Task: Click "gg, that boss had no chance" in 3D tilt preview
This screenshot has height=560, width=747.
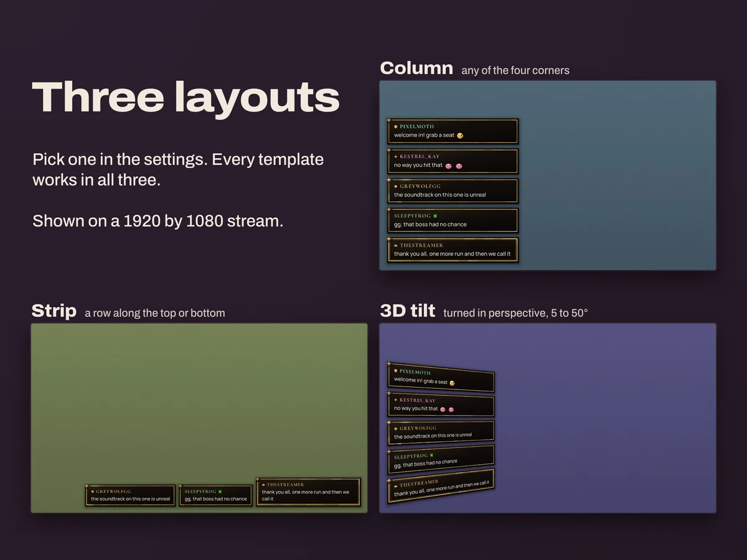Action: (x=426, y=464)
